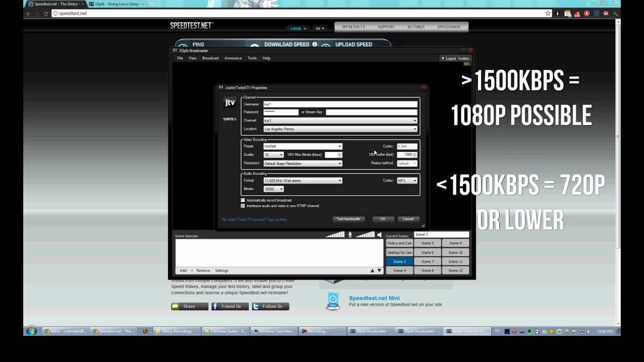
Task: Switch to the XSplit Chrome tab
Action: [x=117, y=4]
